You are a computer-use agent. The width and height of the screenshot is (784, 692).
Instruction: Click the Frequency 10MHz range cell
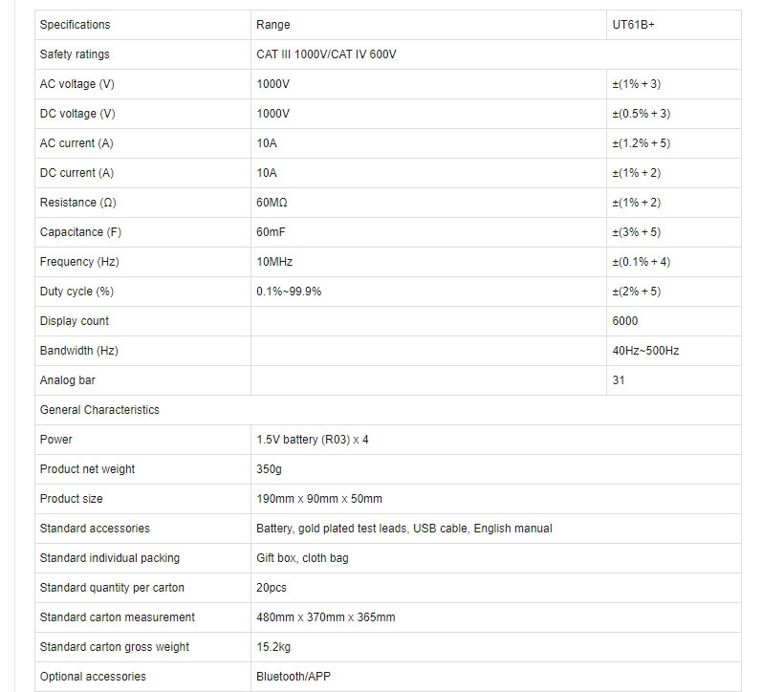pyautogui.click(x=428, y=262)
